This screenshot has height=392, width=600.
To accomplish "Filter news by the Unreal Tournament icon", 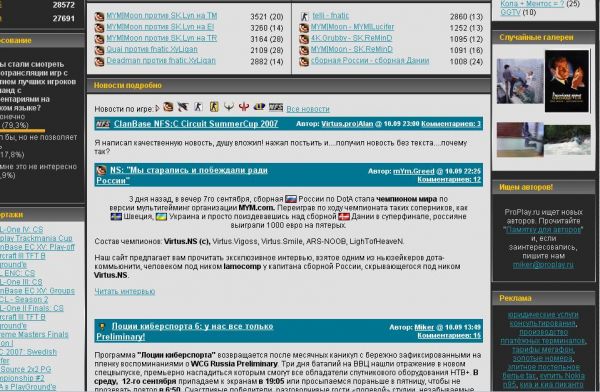I will point(259,107).
